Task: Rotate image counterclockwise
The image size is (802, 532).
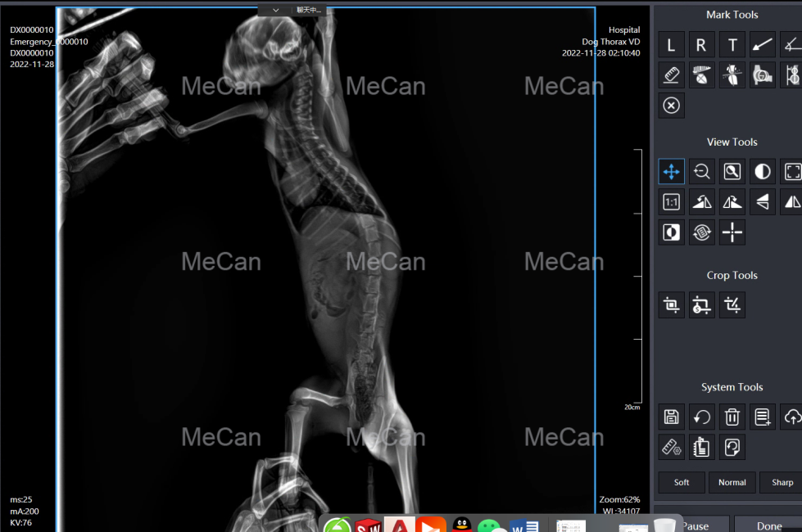Action: (701, 202)
